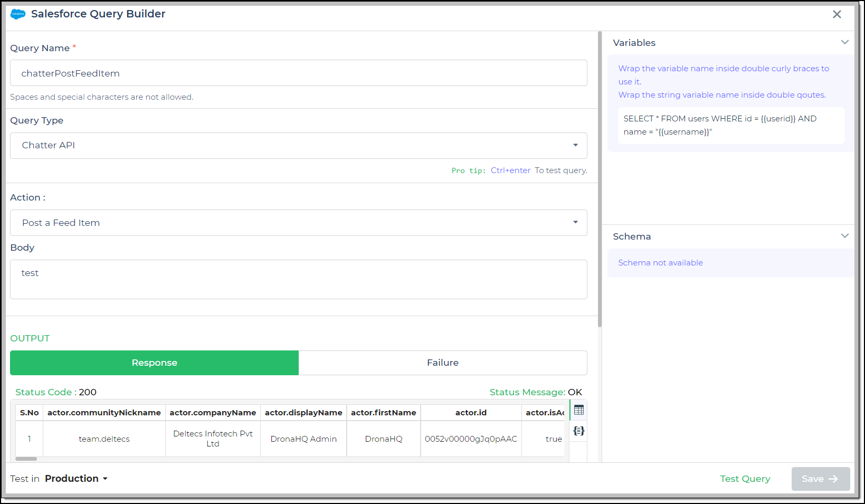
Task: Collapse the Schema panel chevron
Action: pyautogui.click(x=845, y=236)
